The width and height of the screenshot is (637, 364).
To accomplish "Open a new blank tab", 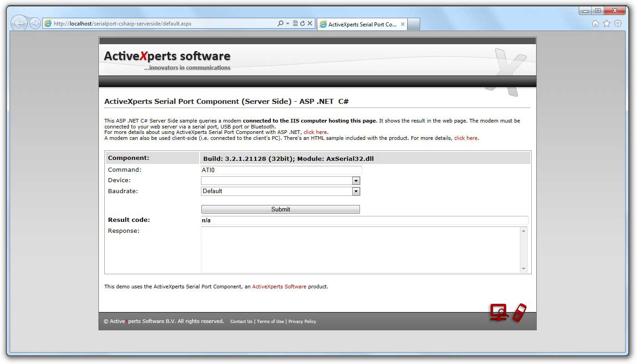I will coord(413,25).
